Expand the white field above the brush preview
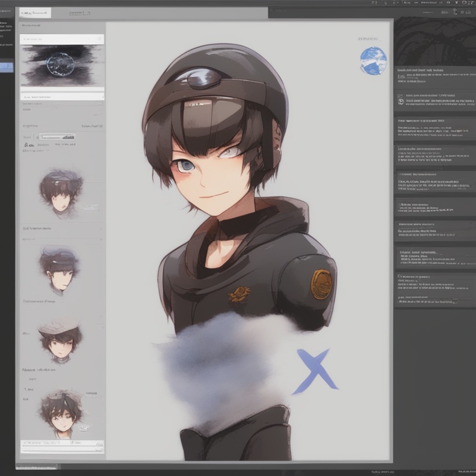This screenshot has width=476, height=476. pyautogui.click(x=62, y=39)
